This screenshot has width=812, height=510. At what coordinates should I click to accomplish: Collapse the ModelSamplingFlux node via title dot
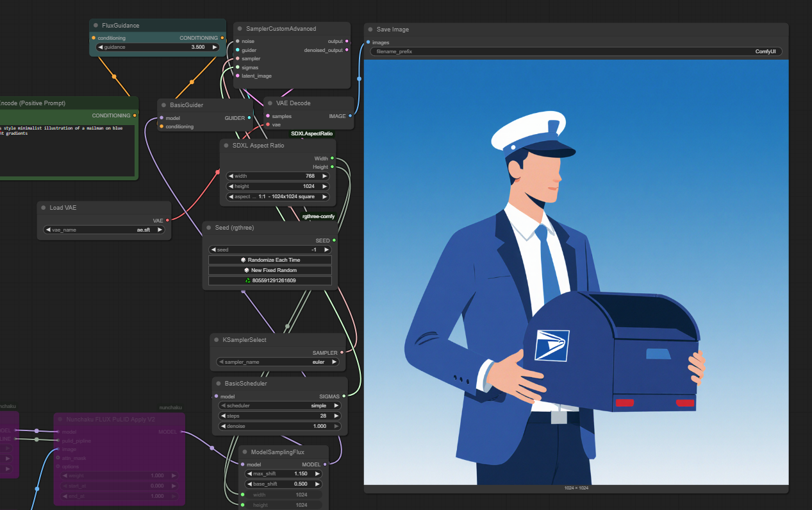(245, 452)
